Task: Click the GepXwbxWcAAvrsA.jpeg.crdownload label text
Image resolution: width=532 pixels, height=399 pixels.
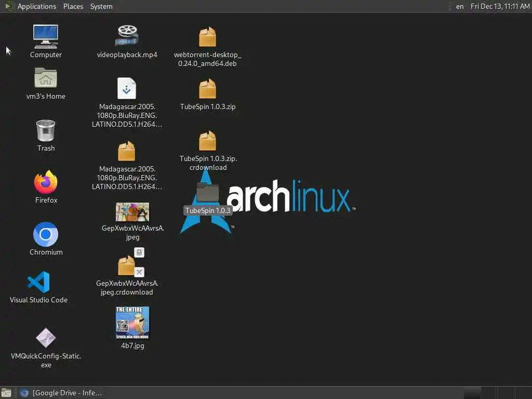Action: (x=127, y=288)
